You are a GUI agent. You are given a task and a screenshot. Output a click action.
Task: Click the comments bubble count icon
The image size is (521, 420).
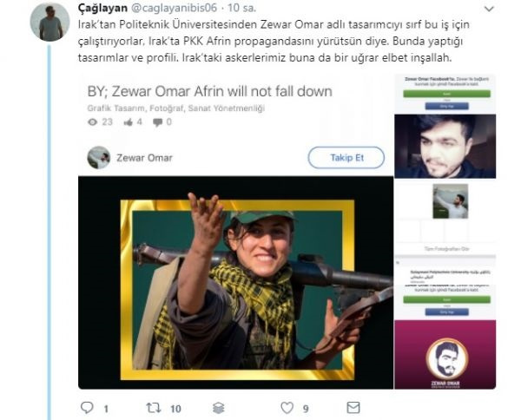coord(157,122)
